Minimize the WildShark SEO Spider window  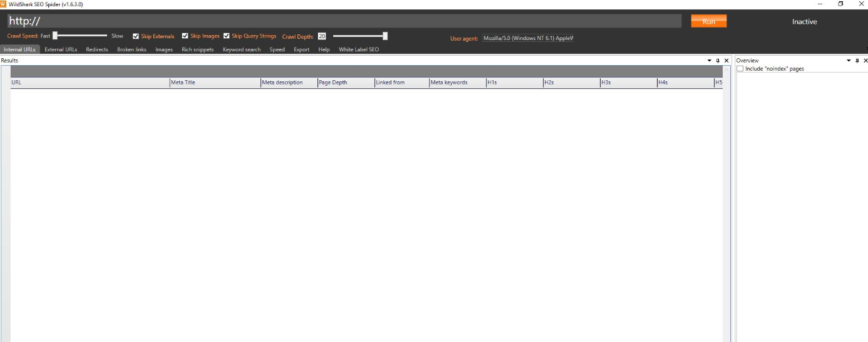tap(820, 4)
